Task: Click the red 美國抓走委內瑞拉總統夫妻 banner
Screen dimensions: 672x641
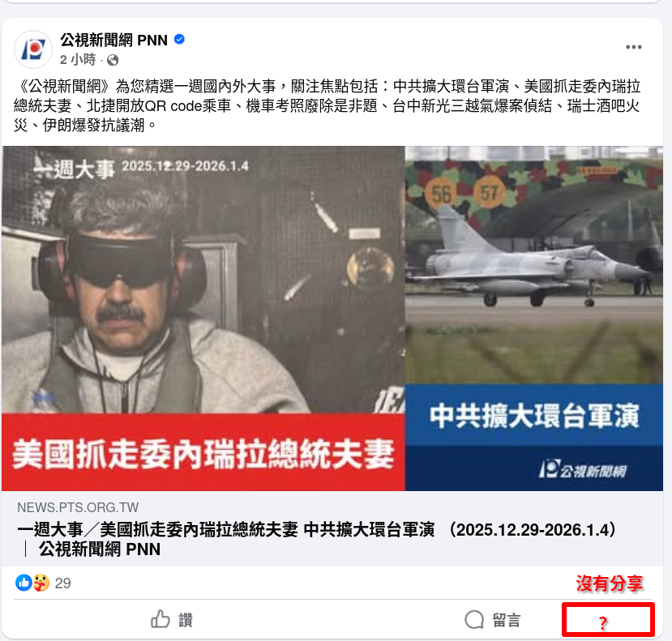Action: point(203,452)
